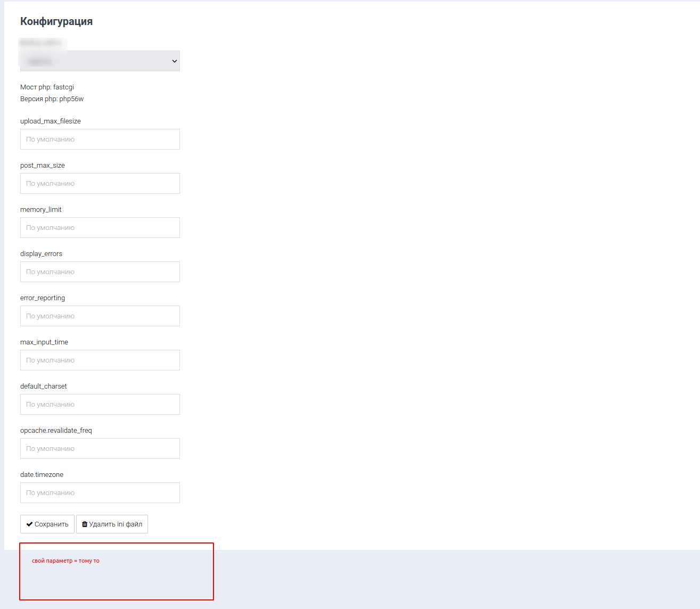Viewport: 700px width, 609px height.
Task: Click the memory_limit label
Action: [x=41, y=210]
